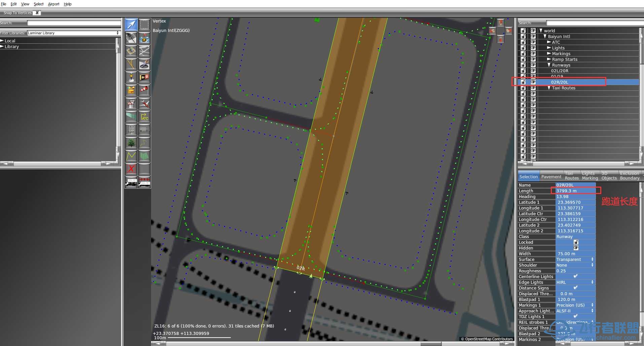This screenshot has height=346, width=644.
Task: Click the library search input field
Action: click(74, 23)
